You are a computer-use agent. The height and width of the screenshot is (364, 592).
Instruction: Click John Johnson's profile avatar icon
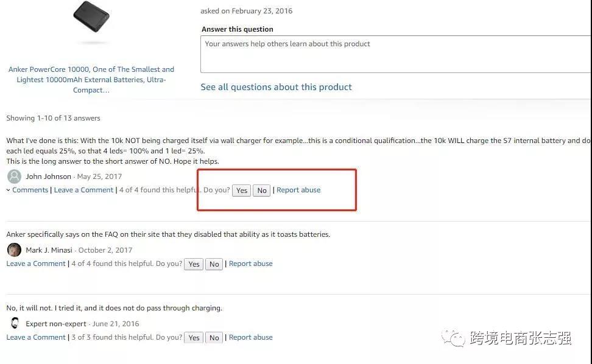[x=15, y=177]
